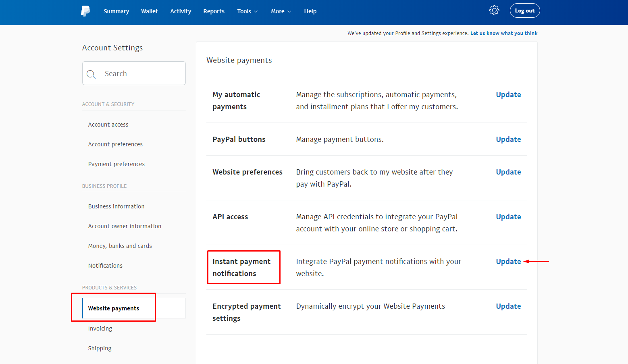Open the Help menu item
This screenshot has width=628, height=364.
(310, 11)
